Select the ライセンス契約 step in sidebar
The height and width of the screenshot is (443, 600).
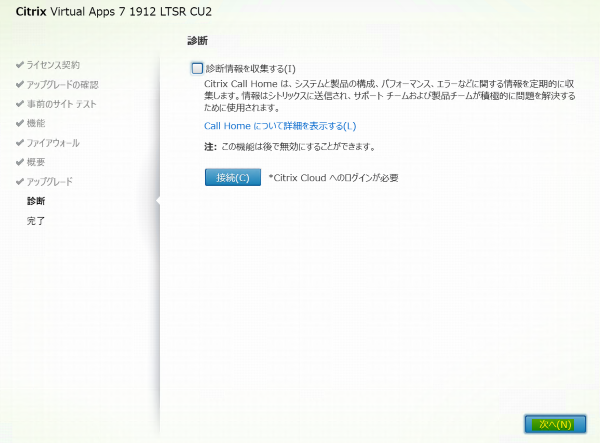(x=53, y=65)
